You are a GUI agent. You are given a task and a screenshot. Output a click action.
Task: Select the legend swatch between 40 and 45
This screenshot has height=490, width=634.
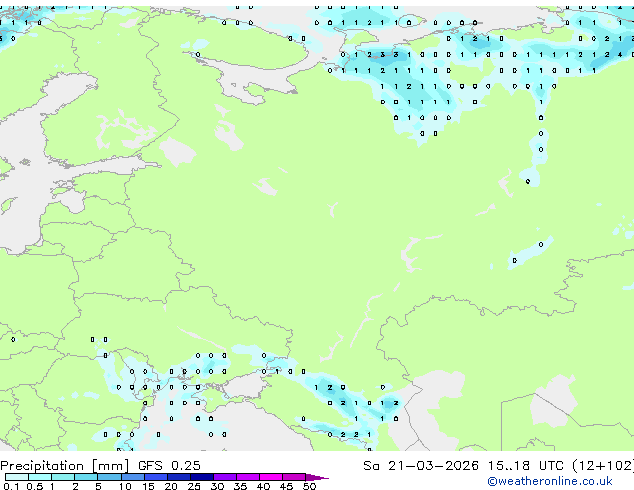(x=271, y=477)
